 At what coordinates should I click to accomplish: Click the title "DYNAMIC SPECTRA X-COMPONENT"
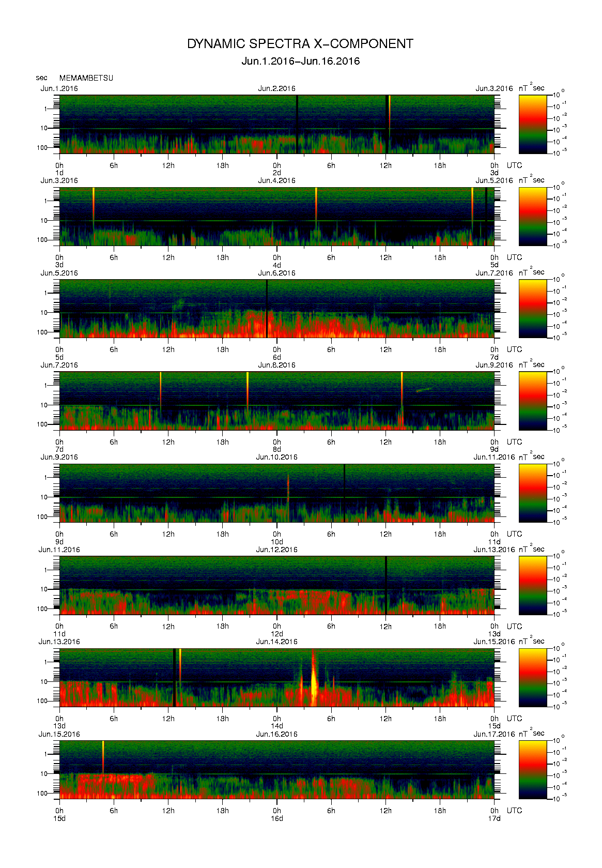300,44
